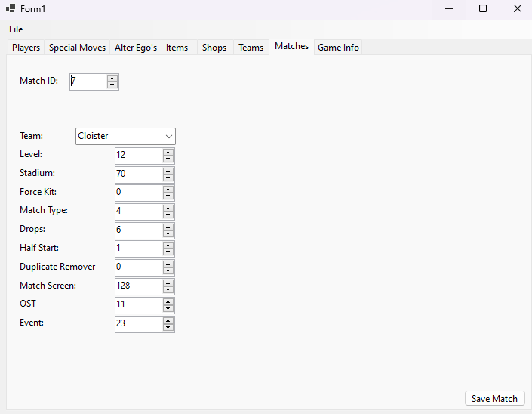Image resolution: width=532 pixels, height=414 pixels.
Task: Maximize the Form1 window
Action: pos(483,8)
